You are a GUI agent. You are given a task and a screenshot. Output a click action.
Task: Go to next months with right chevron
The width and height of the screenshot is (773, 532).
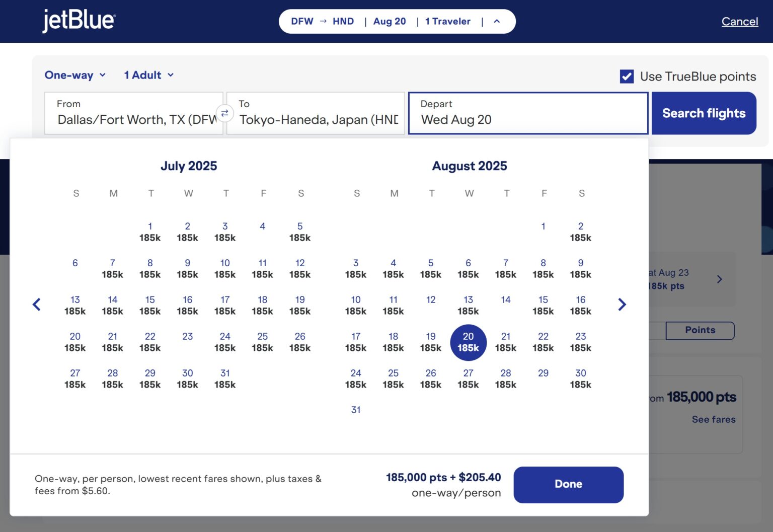[622, 304]
